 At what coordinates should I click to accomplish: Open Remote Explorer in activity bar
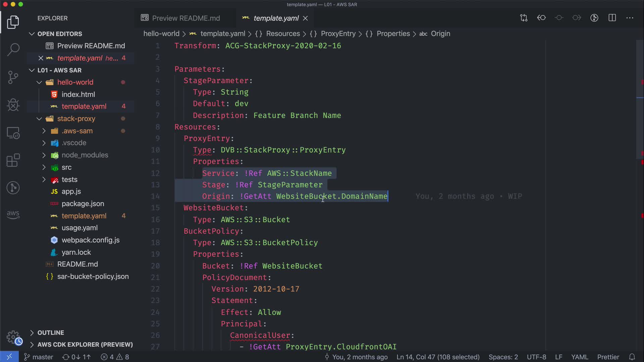[x=13, y=133]
